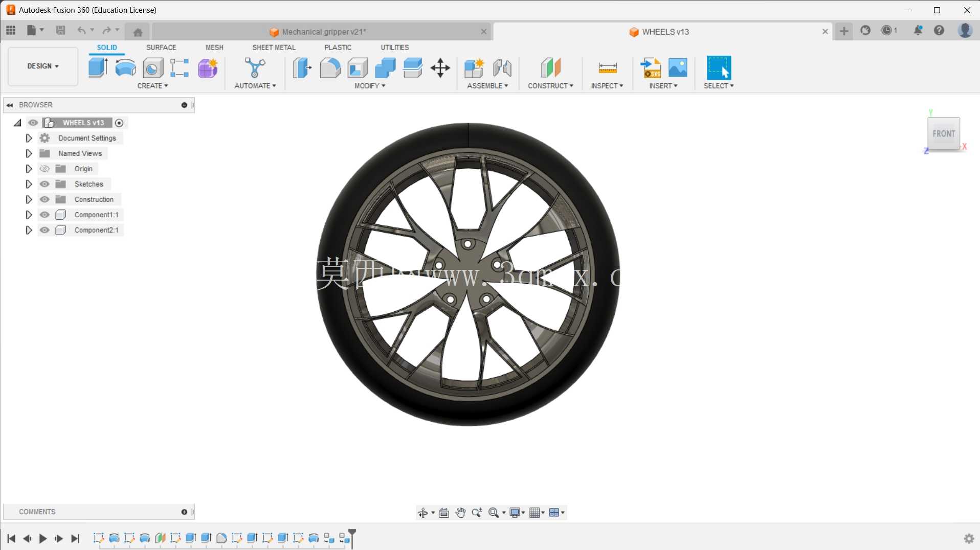This screenshot has width=980, height=550.
Task: Play the design timeline
Action: coord(43,538)
